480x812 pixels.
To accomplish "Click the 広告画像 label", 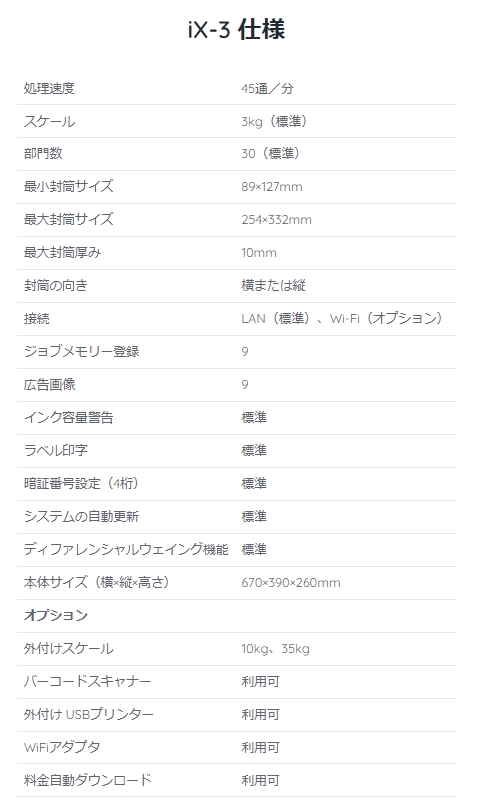I will click(x=49, y=385).
